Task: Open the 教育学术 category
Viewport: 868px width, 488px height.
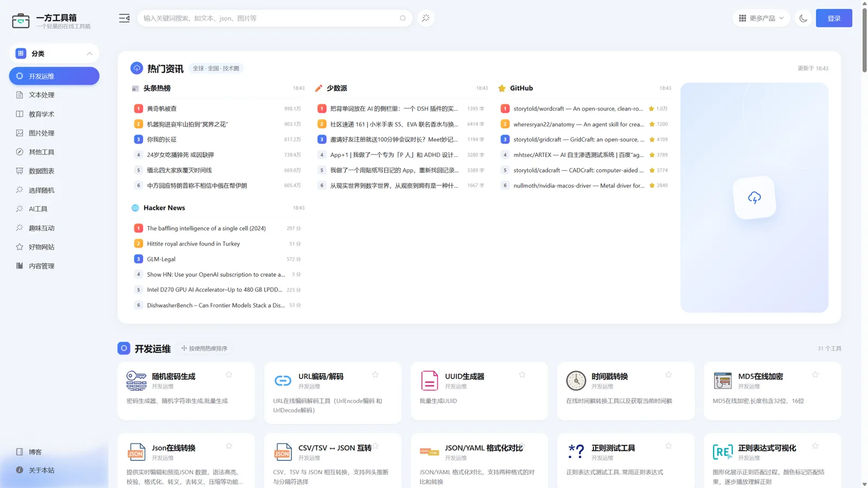Action: click(54, 114)
